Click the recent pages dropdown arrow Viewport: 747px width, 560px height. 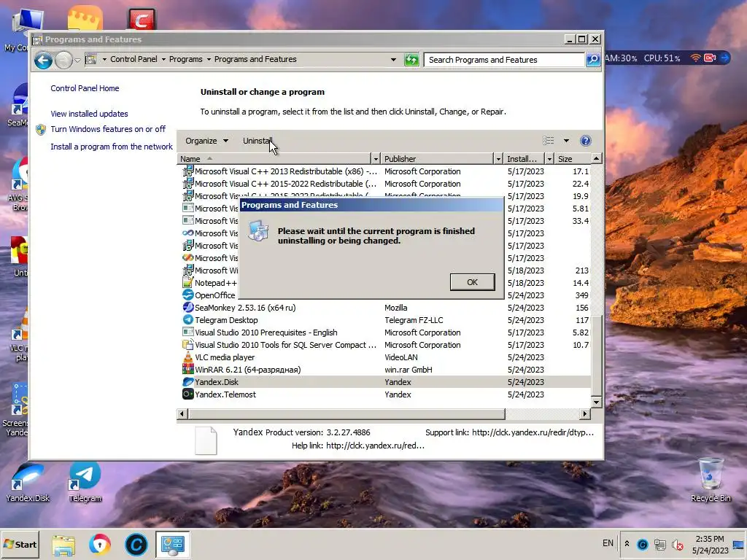77,61
